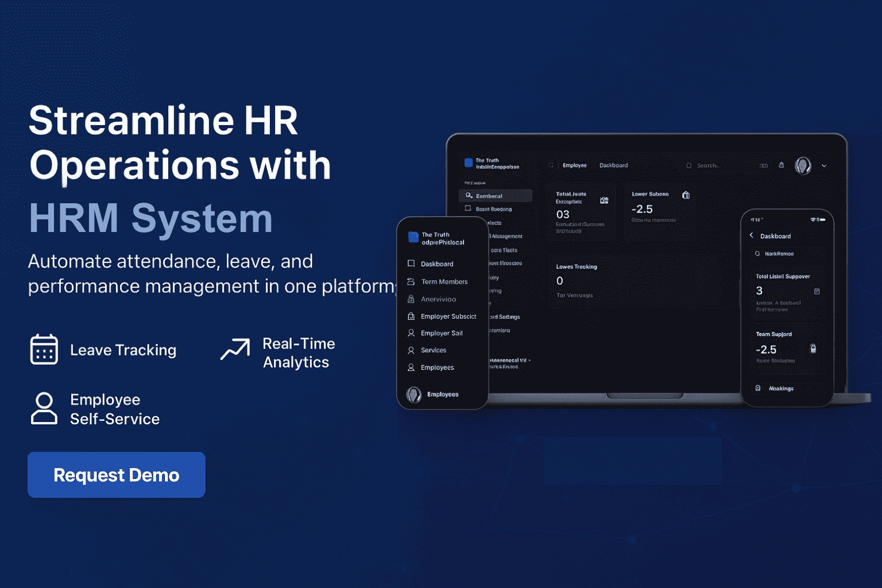
Task: Toggle the back chevron on phone Dashboard
Action: click(x=751, y=235)
